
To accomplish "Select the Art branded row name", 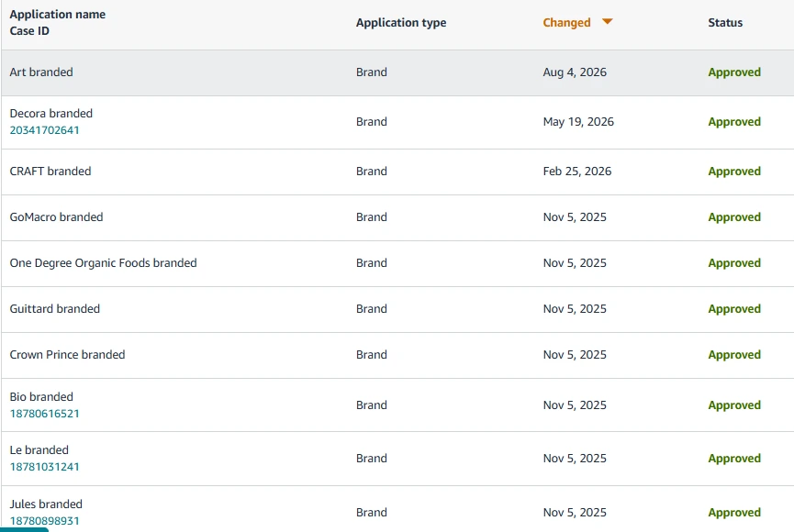I will (x=41, y=72).
